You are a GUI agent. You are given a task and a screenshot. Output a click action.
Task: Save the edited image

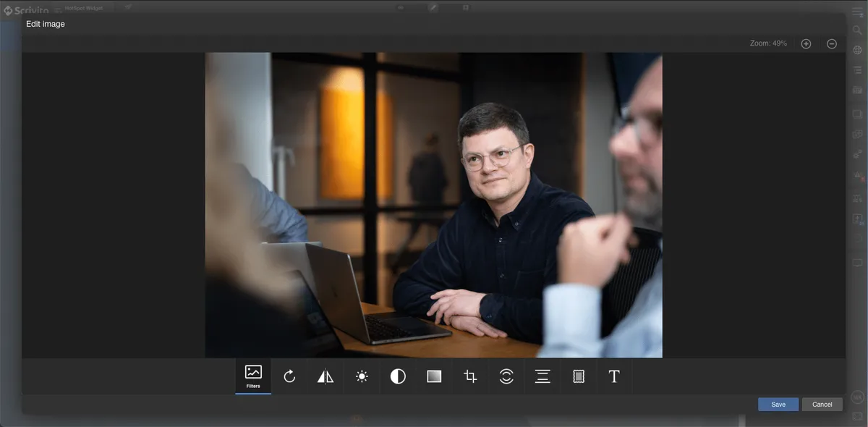pyautogui.click(x=778, y=405)
